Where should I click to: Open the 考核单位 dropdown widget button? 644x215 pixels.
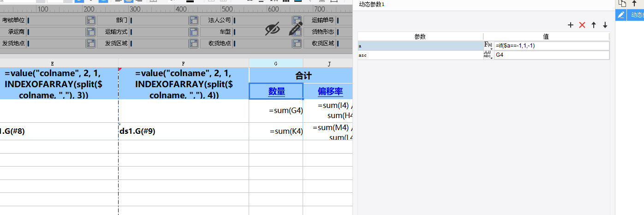coord(90,20)
